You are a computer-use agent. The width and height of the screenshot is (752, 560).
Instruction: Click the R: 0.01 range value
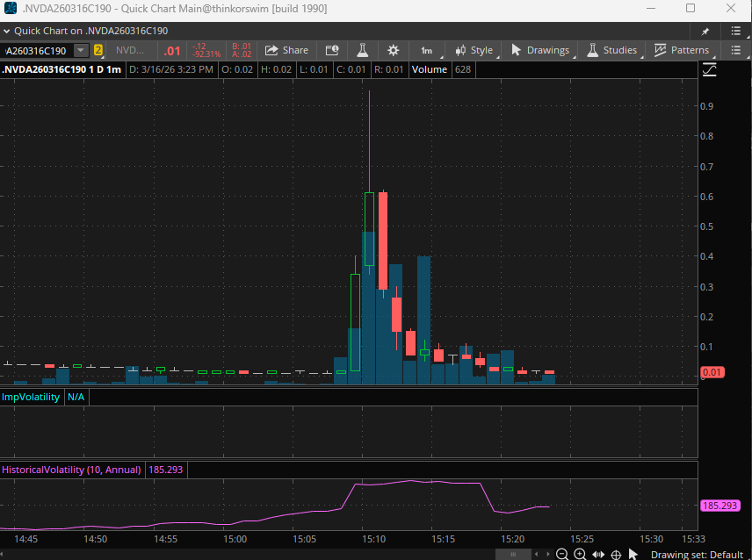(x=389, y=69)
